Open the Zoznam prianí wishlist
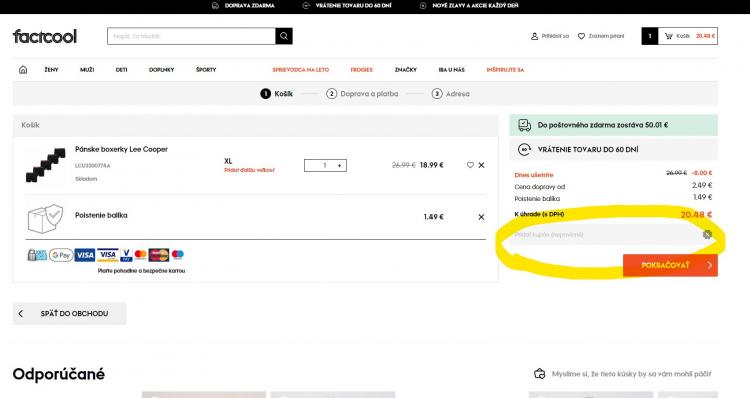 pyautogui.click(x=601, y=36)
